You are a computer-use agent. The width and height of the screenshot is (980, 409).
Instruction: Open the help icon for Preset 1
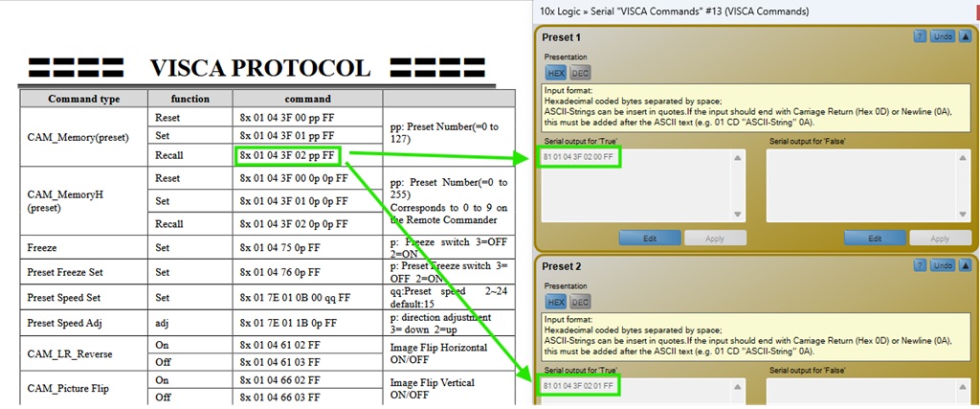click(920, 36)
